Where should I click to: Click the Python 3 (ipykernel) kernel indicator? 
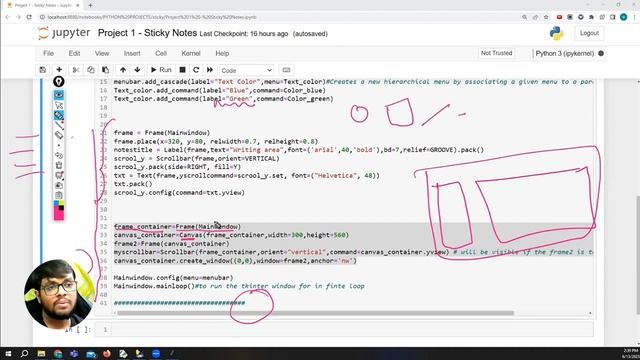tap(565, 53)
